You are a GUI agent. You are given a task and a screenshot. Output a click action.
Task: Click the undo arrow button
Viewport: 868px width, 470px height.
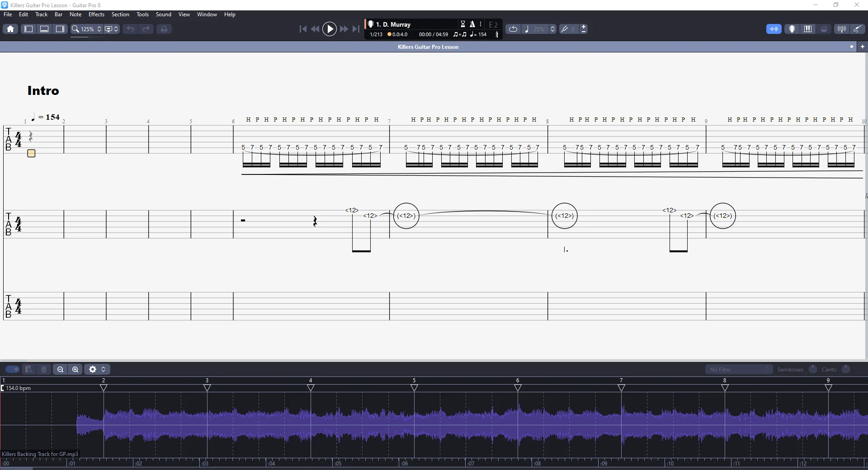[x=130, y=29]
